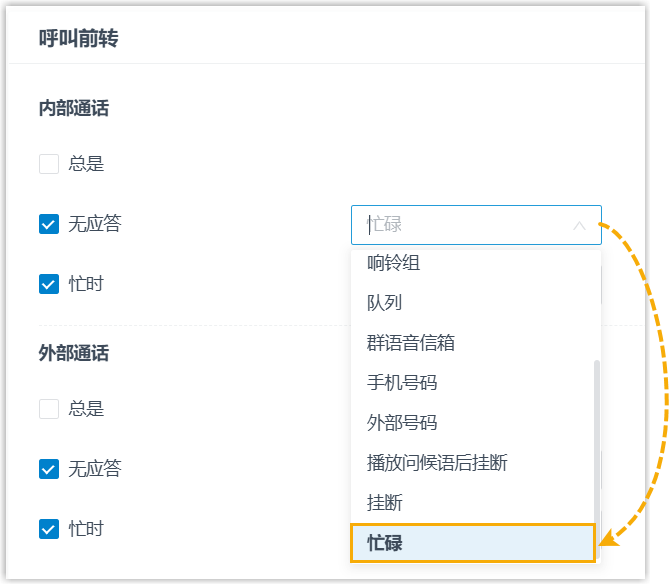This screenshot has width=670, height=585.
Task: Select 手机号码 as the forwarding destination
Action: coord(402,383)
